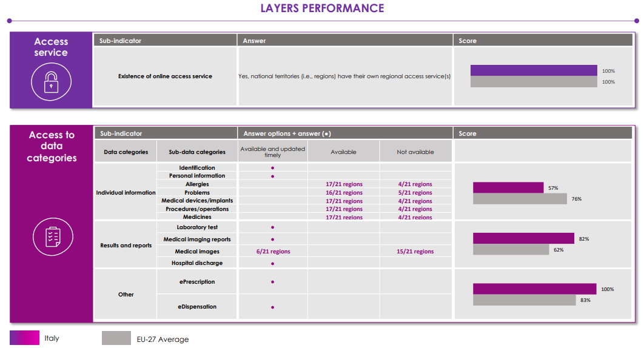
Task: Click the Hospital discharge row dot marker
Action: (x=273, y=264)
